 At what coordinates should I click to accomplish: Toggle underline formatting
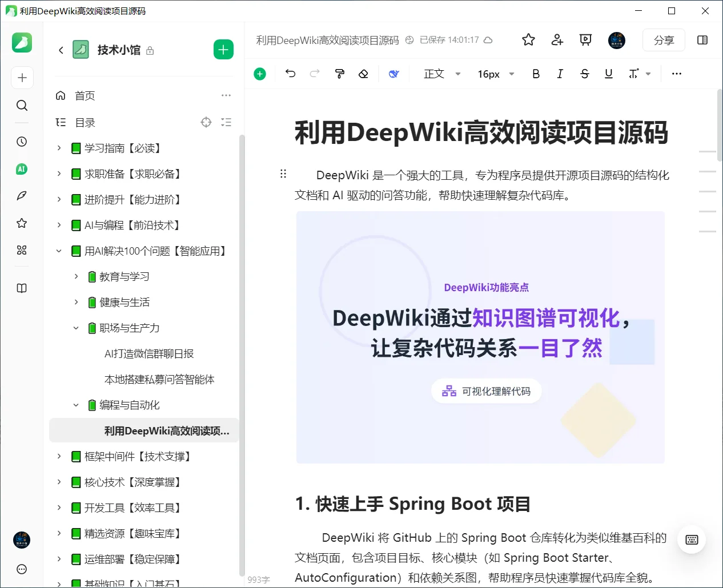[x=608, y=73]
